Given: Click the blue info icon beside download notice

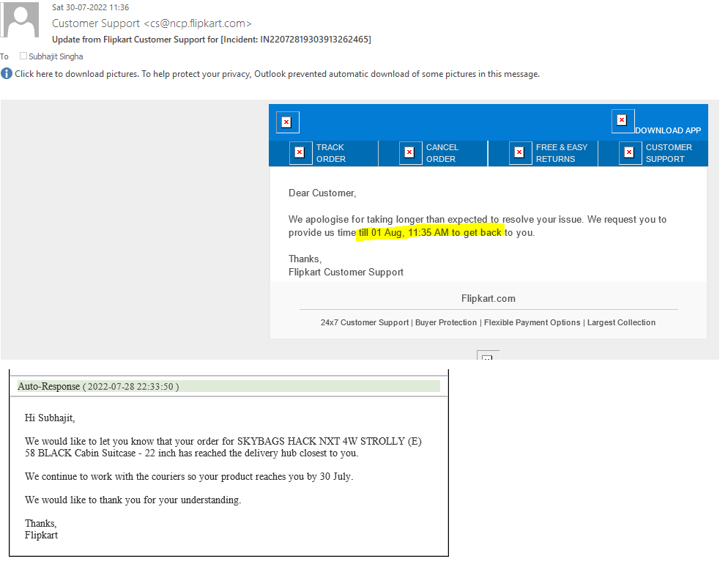Looking at the screenshot, I should pyautogui.click(x=7, y=73).
